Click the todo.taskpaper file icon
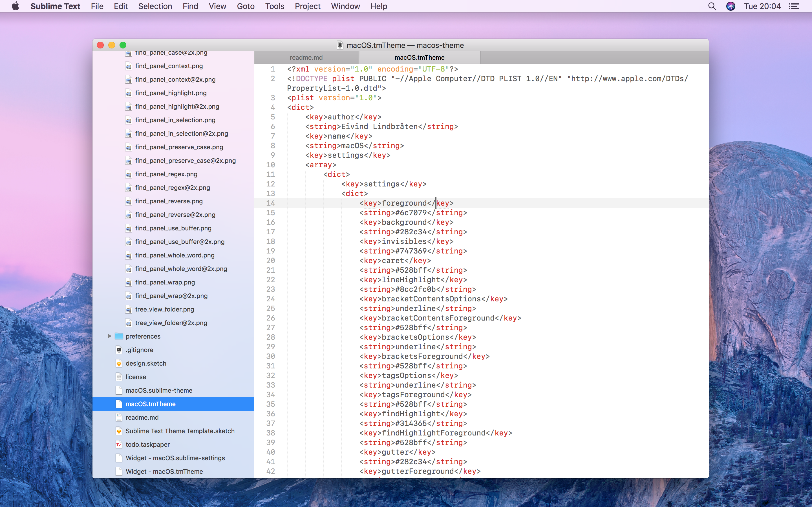 point(119,445)
